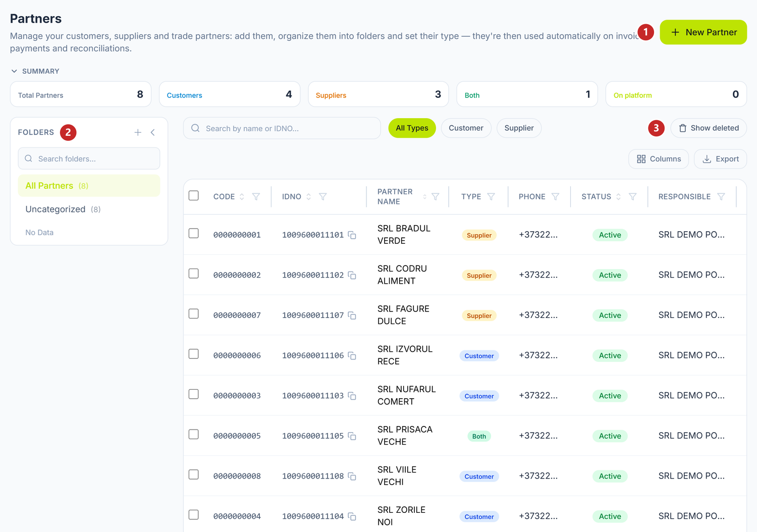Click the Both summary card
Screen dimensions: 757x532
[527, 94]
